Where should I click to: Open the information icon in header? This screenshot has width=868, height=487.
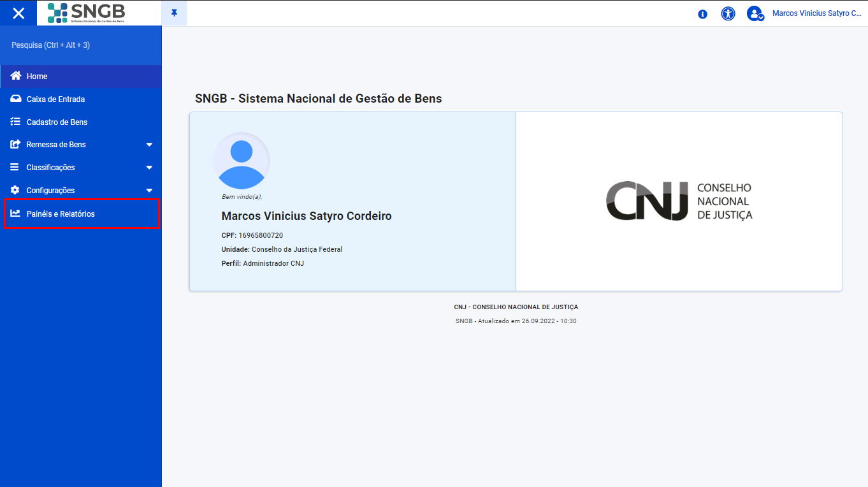click(x=702, y=13)
